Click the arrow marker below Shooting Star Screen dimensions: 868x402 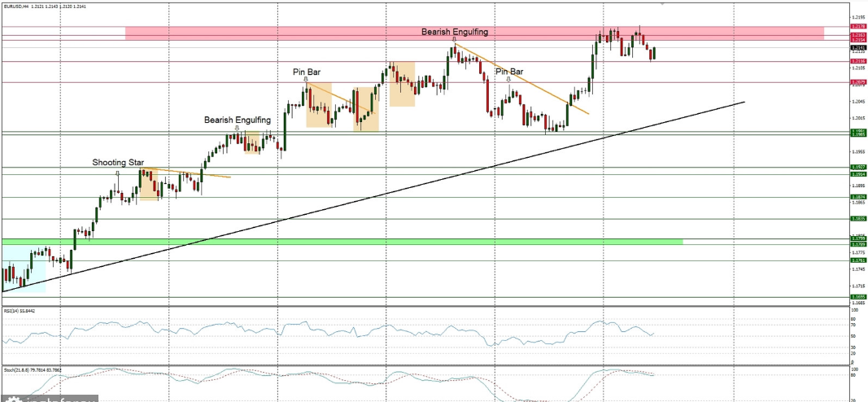tap(118, 173)
